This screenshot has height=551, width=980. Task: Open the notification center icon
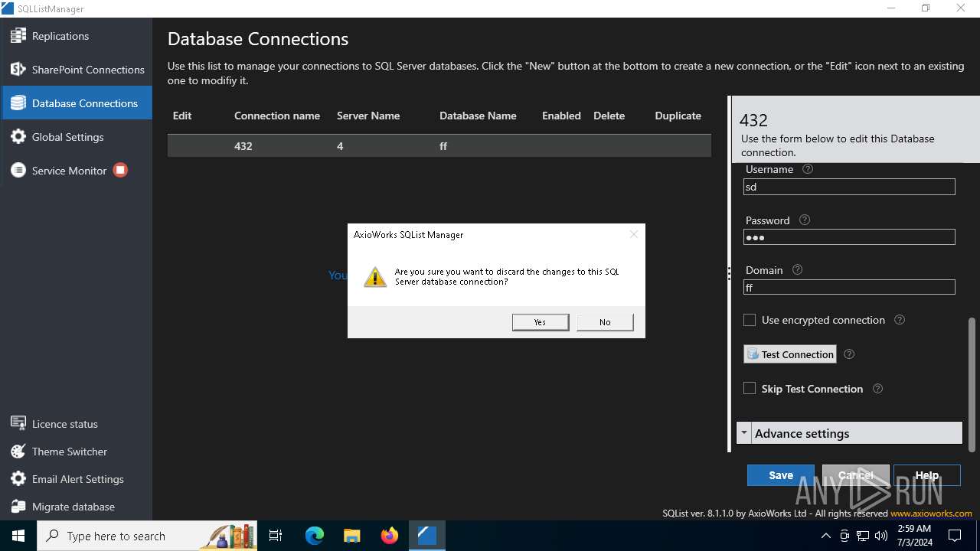(x=955, y=536)
